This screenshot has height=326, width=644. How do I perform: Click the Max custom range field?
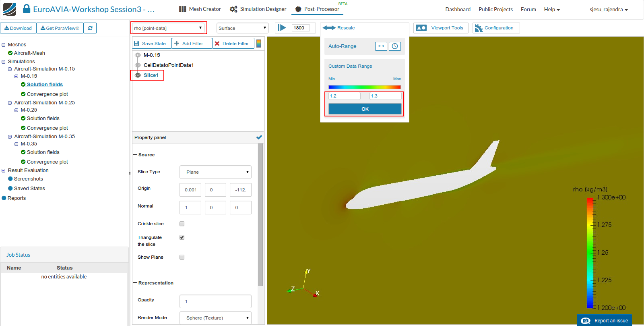pos(386,96)
